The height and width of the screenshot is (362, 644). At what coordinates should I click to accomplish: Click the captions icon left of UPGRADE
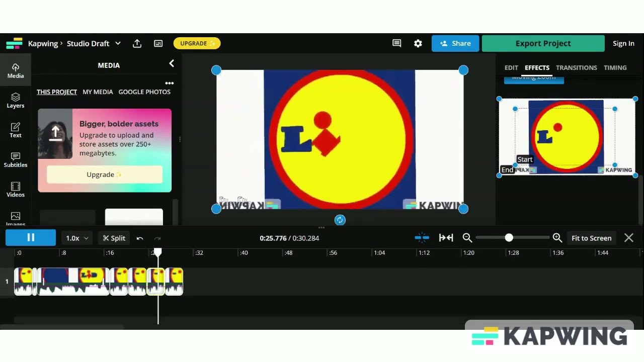(x=158, y=43)
